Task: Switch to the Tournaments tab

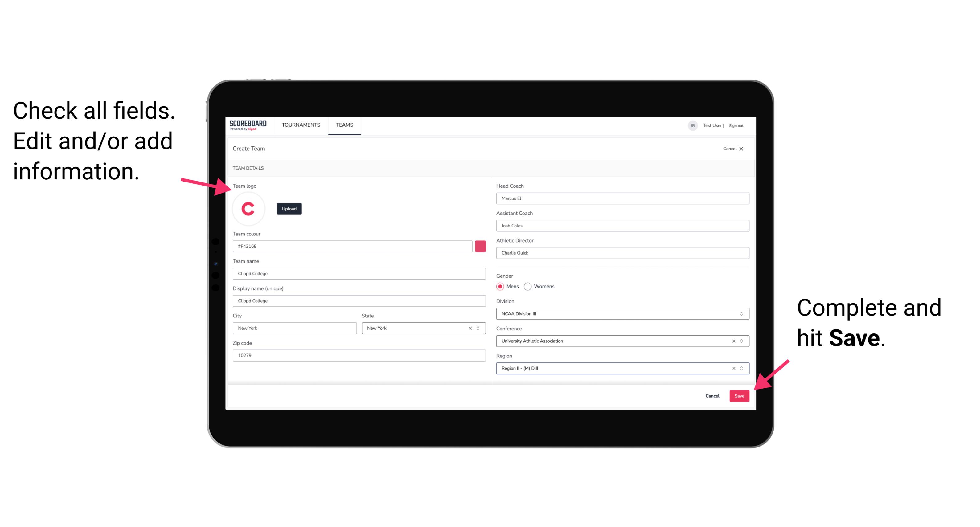Action: 301,125
